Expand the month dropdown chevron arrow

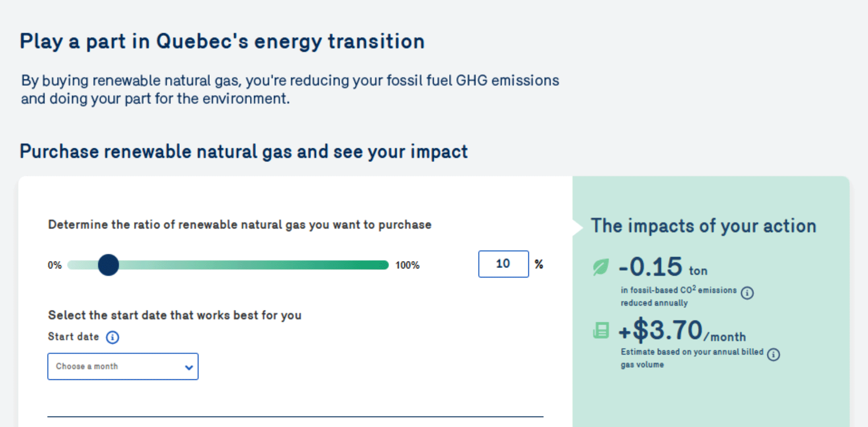pos(189,367)
